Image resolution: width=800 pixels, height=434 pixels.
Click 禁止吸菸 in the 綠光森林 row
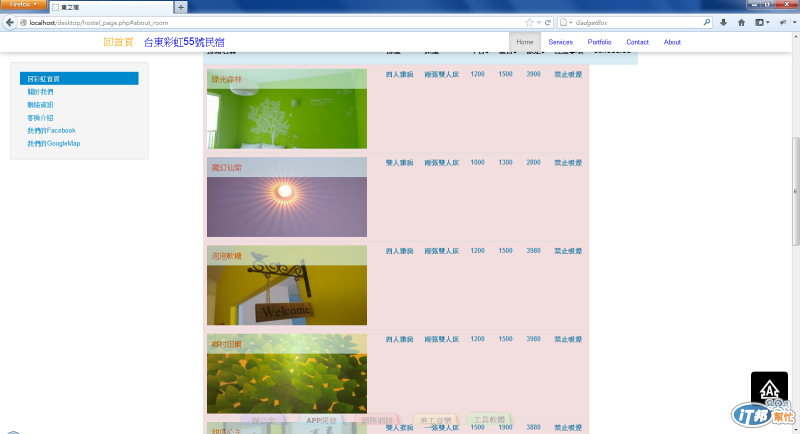point(568,74)
